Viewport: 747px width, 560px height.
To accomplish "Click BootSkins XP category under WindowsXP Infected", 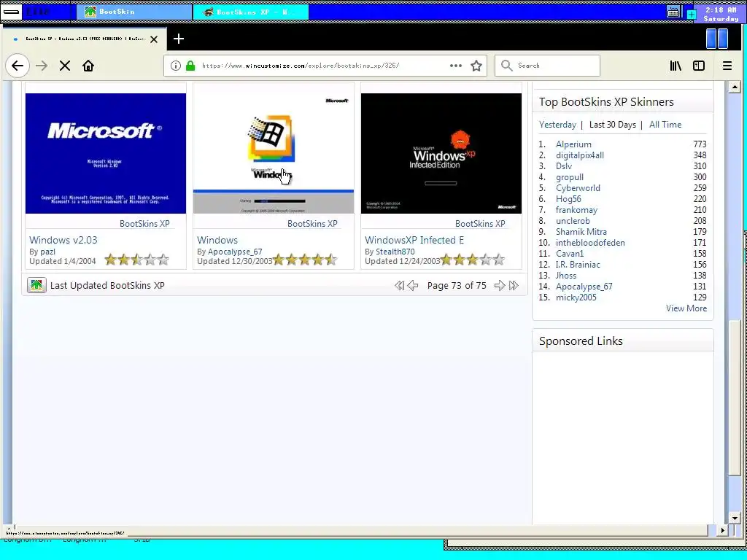I will point(480,223).
